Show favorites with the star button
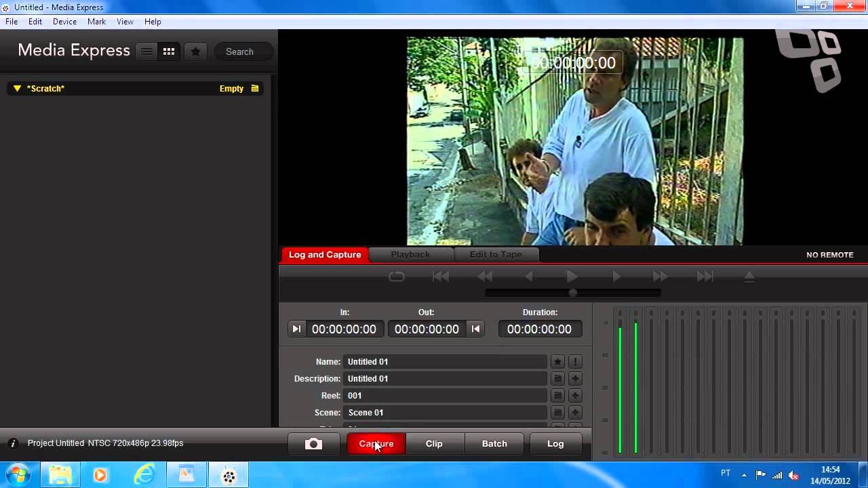Image resolution: width=868 pixels, height=488 pixels. (x=195, y=52)
